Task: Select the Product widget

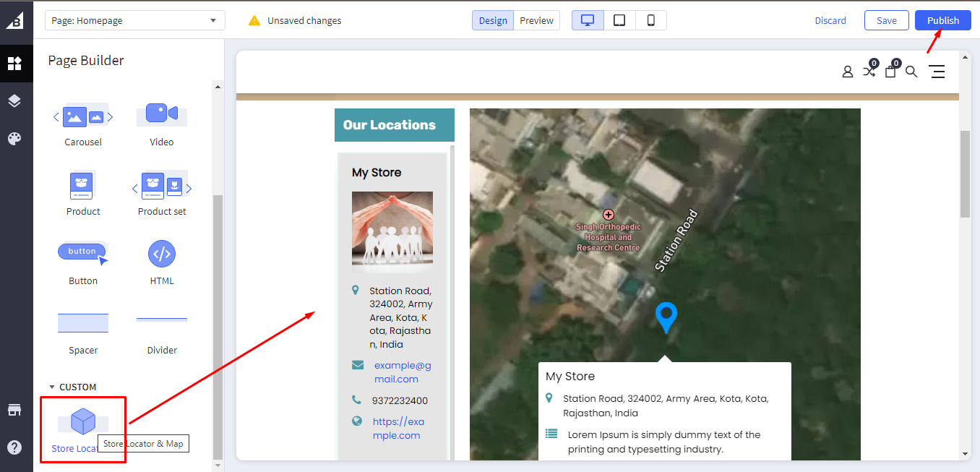Action: coord(83,194)
